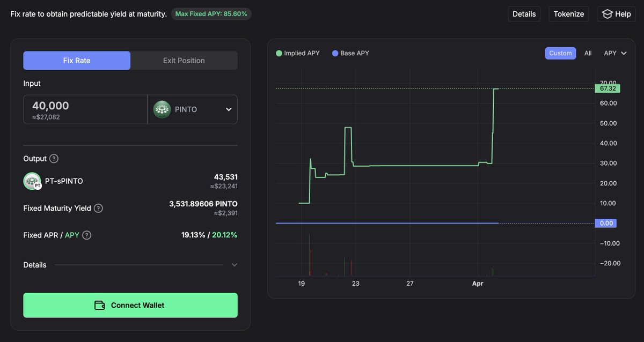Toggle the Implied APY legend series
The width and height of the screenshot is (644, 342).
pyautogui.click(x=297, y=53)
